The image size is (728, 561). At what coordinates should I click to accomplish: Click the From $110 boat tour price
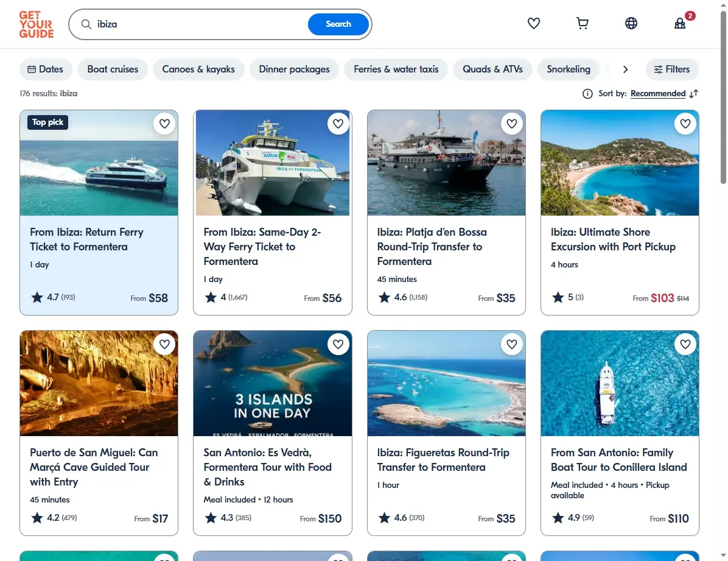point(669,518)
